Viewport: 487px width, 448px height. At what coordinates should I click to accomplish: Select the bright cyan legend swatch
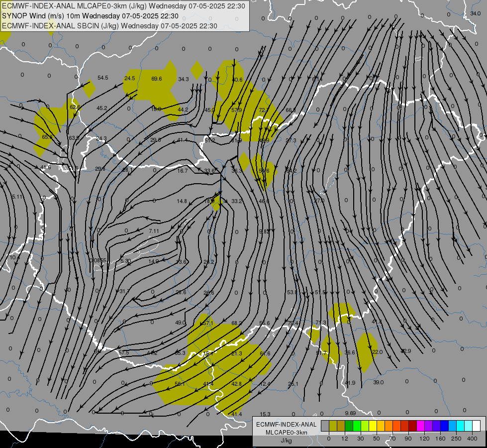(x=460, y=426)
